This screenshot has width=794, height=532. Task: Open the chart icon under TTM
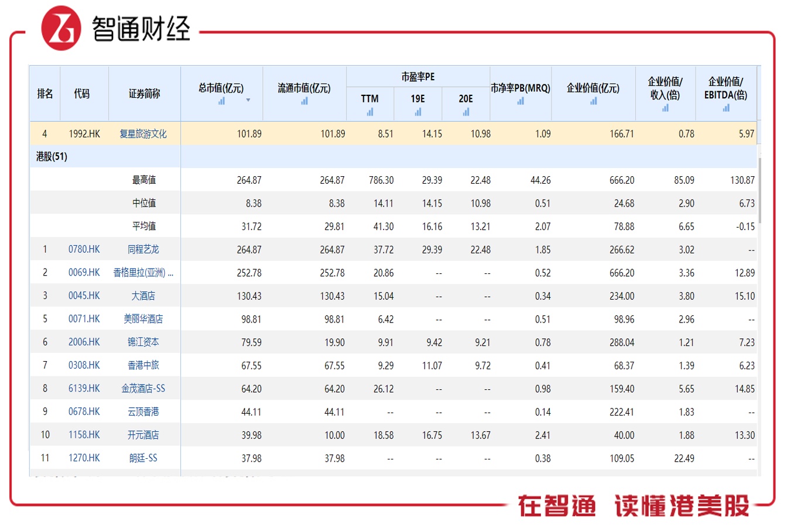coord(370,112)
